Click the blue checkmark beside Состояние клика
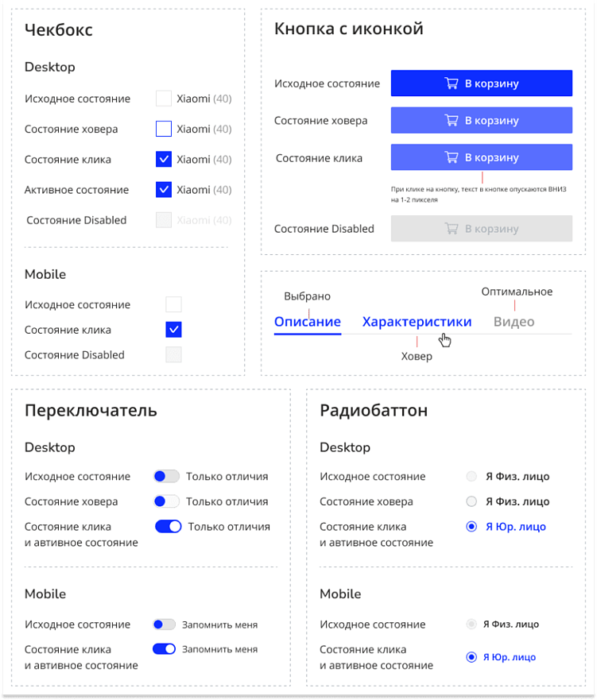 coord(163,159)
